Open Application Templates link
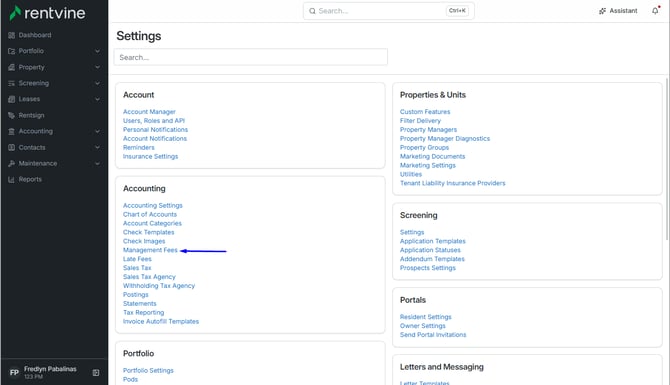 coord(432,241)
